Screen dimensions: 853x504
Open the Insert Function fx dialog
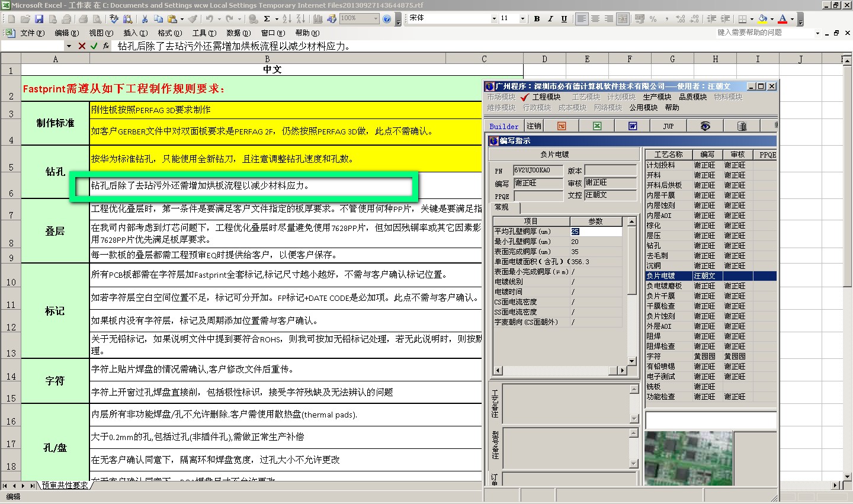pos(106,46)
